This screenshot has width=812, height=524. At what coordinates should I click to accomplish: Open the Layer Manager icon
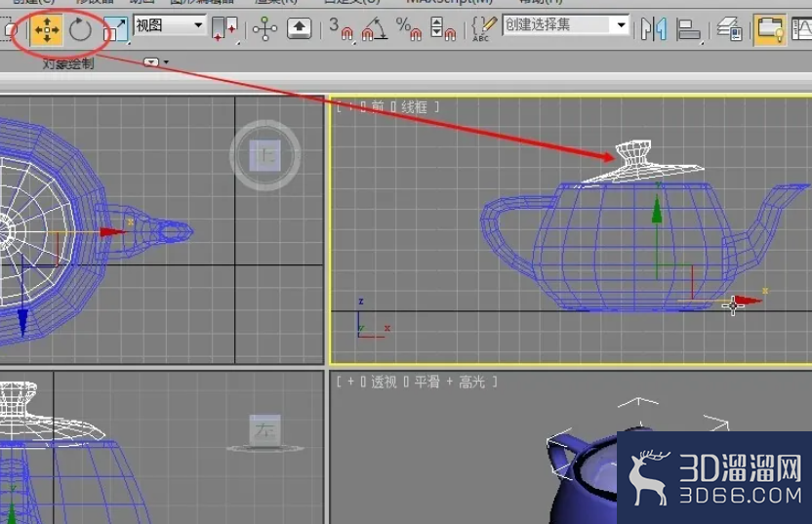coord(729,29)
